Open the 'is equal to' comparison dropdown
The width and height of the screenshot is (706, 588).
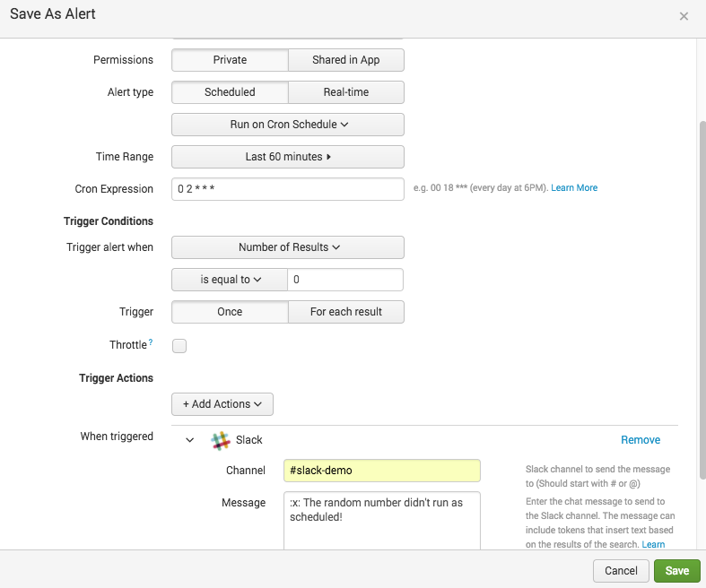tap(230, 280)
